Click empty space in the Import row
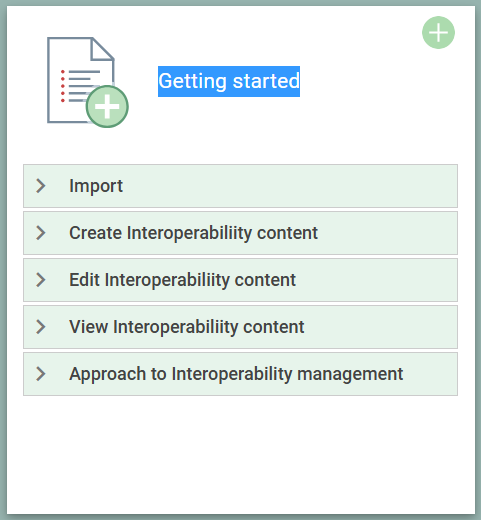Image resolution: width=481 pixels, height=520 pixels. (290, 186)
